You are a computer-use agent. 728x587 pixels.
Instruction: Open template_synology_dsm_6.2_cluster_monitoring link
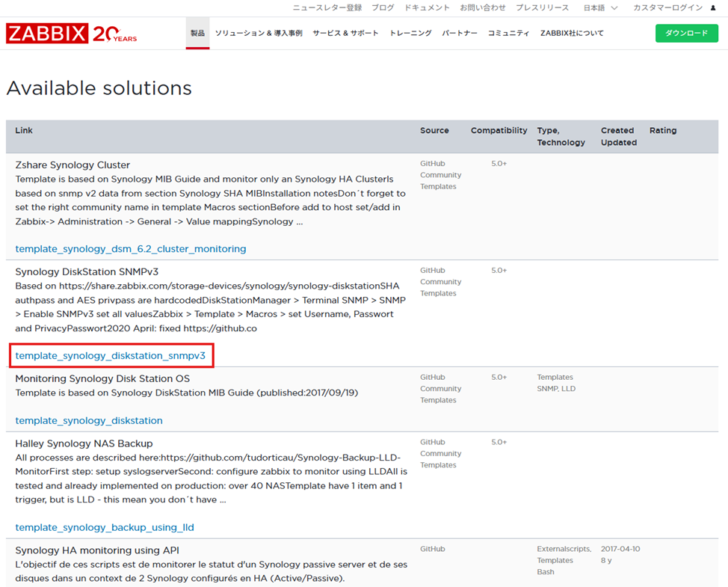[131, 249]
